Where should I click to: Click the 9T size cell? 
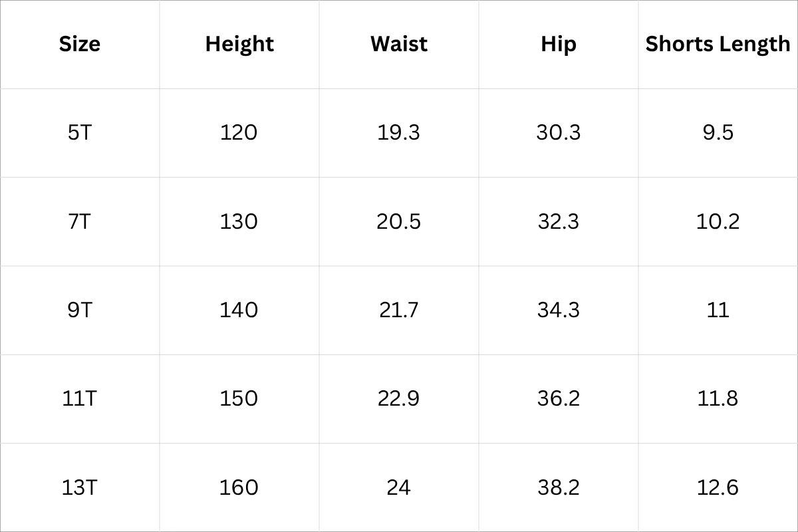tap(80, 310)
